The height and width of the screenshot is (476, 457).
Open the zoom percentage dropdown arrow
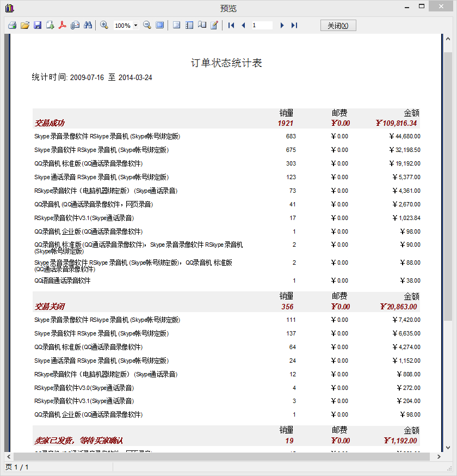tap(135, 26)
